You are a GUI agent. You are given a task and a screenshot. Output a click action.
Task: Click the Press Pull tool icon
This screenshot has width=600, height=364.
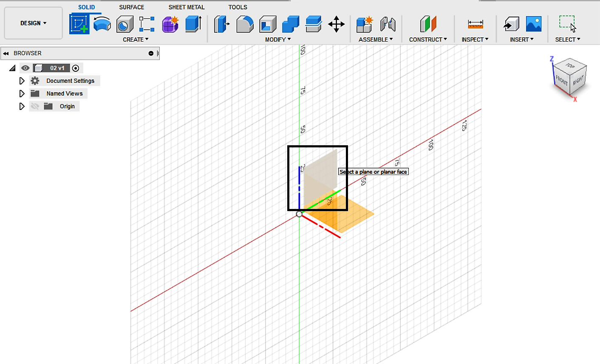(x=221, y=24)
